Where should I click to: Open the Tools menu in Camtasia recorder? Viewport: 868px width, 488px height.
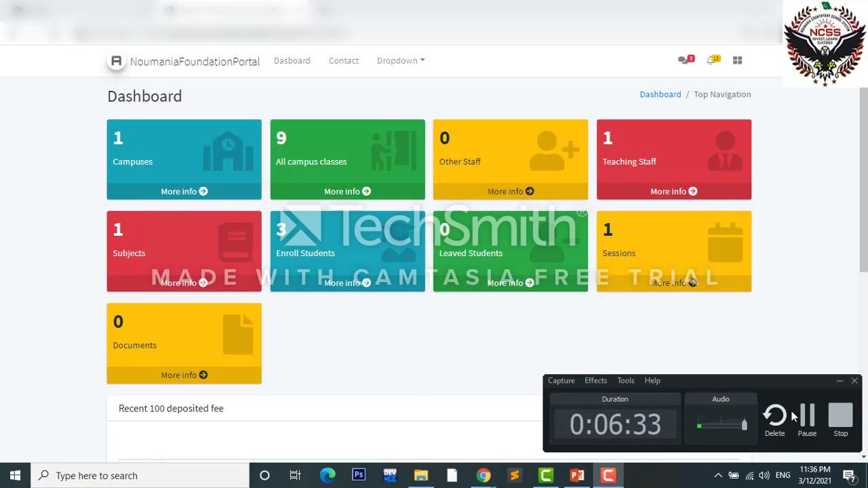pos(625,381)
